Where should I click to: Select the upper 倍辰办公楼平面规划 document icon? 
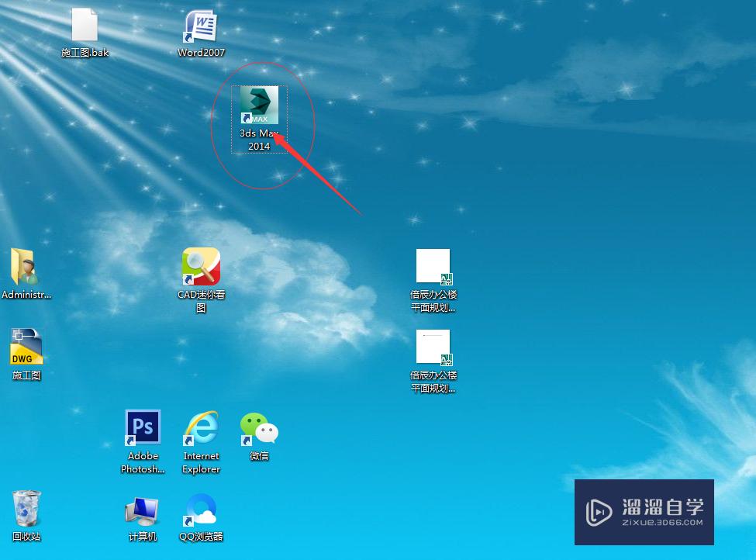pos(433,267)
